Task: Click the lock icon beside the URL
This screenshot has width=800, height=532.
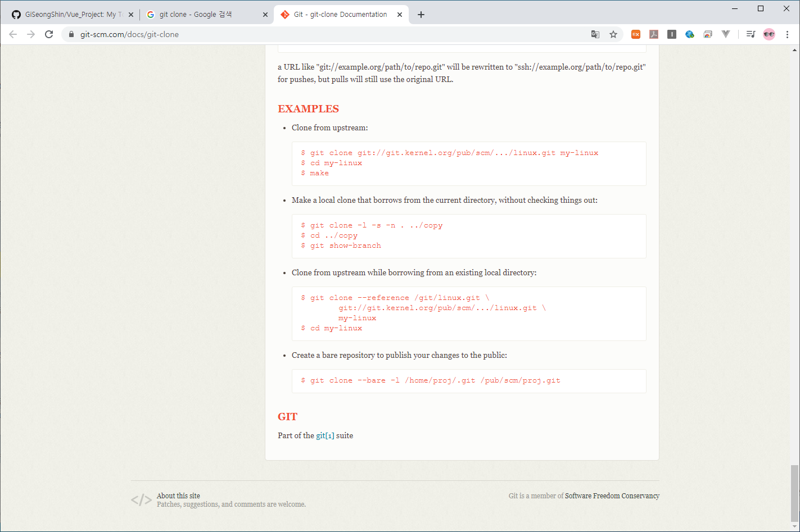Action: (71, 34)
